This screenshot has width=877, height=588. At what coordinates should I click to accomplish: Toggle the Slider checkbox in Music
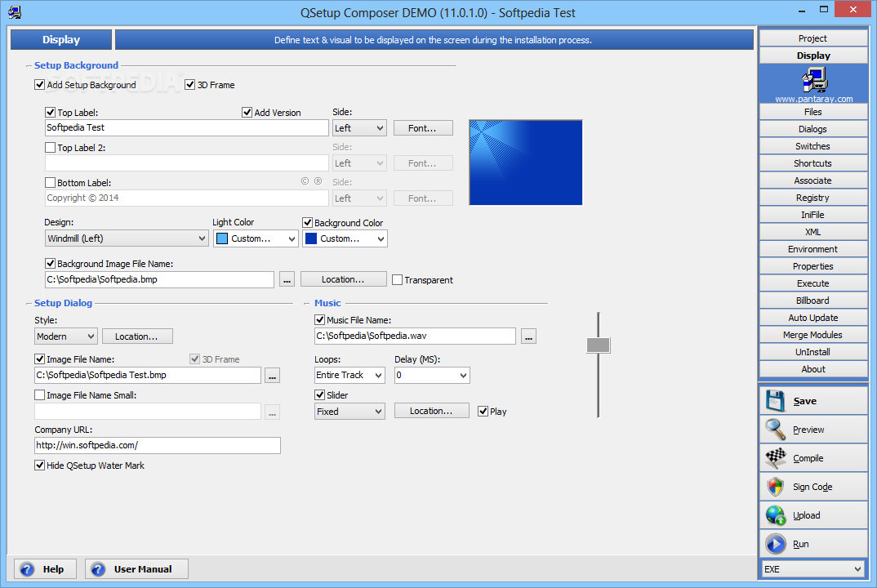tap(320, 394)
